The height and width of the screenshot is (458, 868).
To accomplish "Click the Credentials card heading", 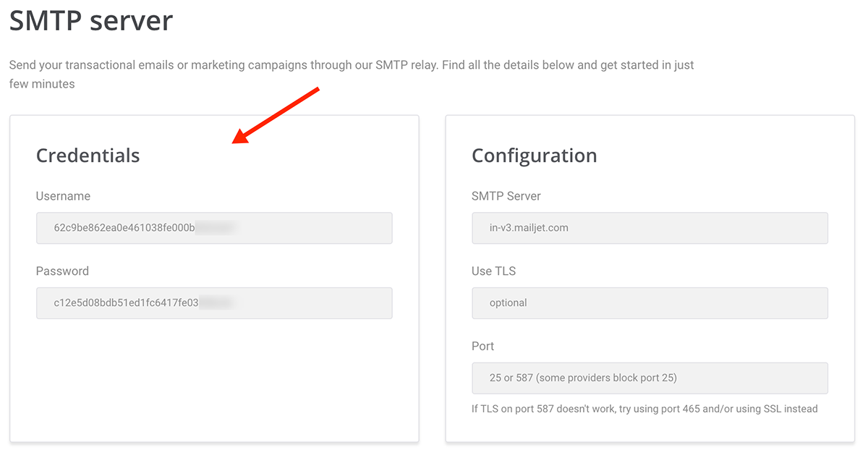I will [x=88, y=156].
